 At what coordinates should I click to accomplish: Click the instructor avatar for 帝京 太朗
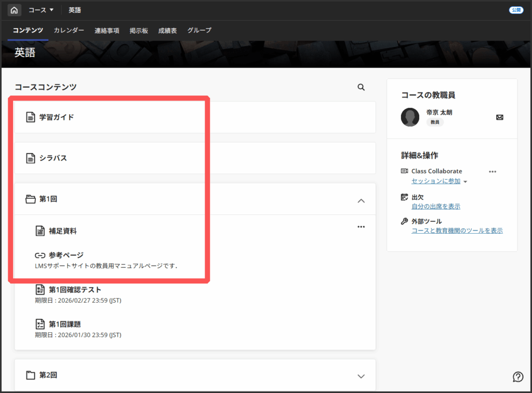(x=410, y=117)
